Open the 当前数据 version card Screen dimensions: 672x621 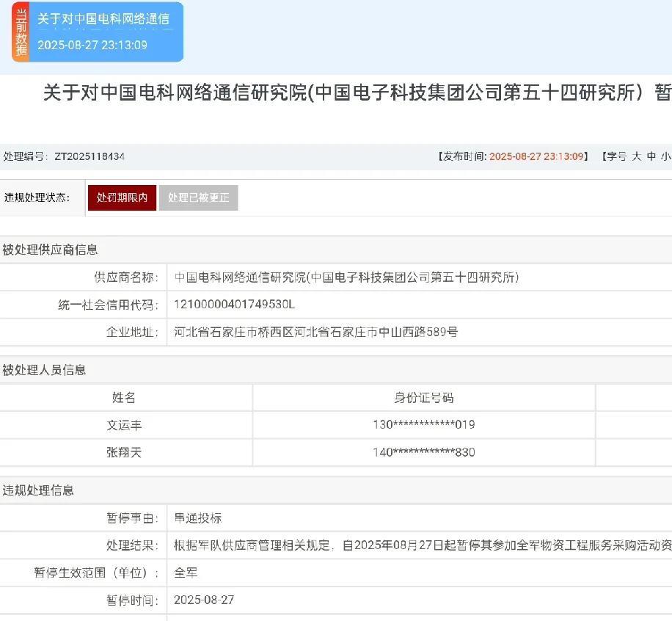[x=98, y=32]
